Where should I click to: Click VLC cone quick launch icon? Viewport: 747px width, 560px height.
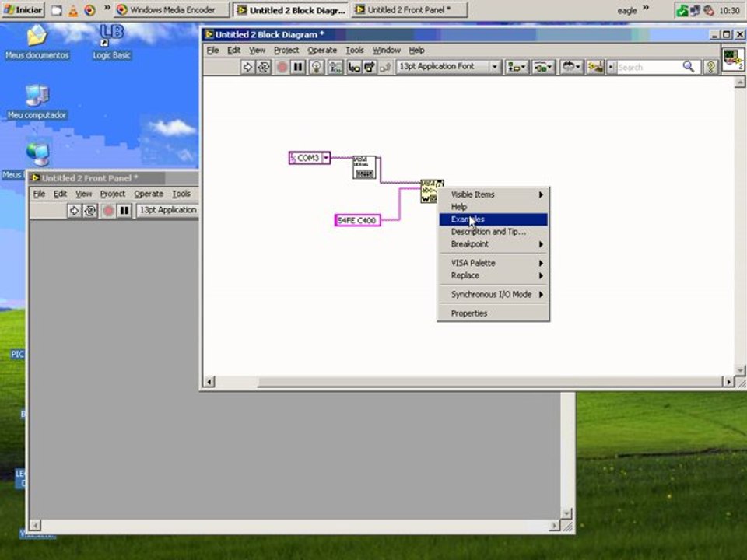pos(73,10)
